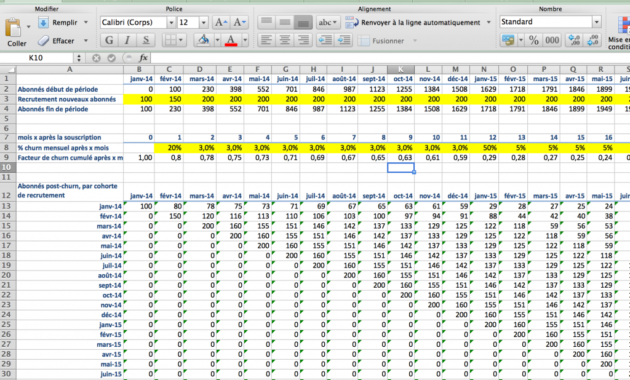This screenshot has width=630, height=380.
Task: Click the wrap text icon
Action: point(352,22)
